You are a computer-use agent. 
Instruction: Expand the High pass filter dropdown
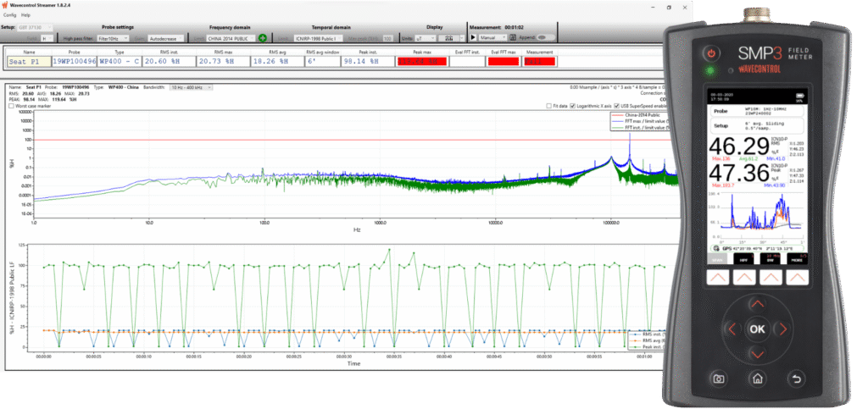pos(113,38)
